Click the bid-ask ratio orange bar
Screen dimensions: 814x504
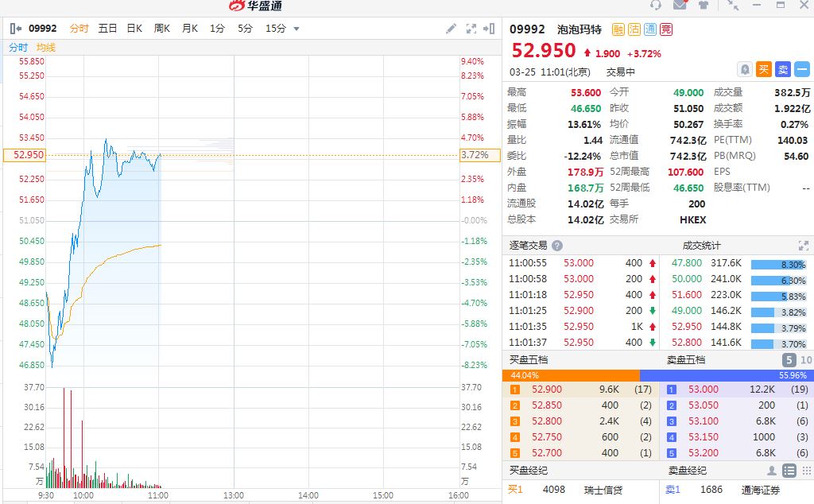coord(571,375)
